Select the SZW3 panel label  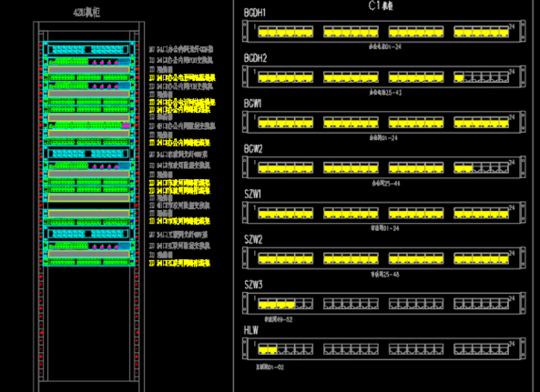tap(253, 285)
